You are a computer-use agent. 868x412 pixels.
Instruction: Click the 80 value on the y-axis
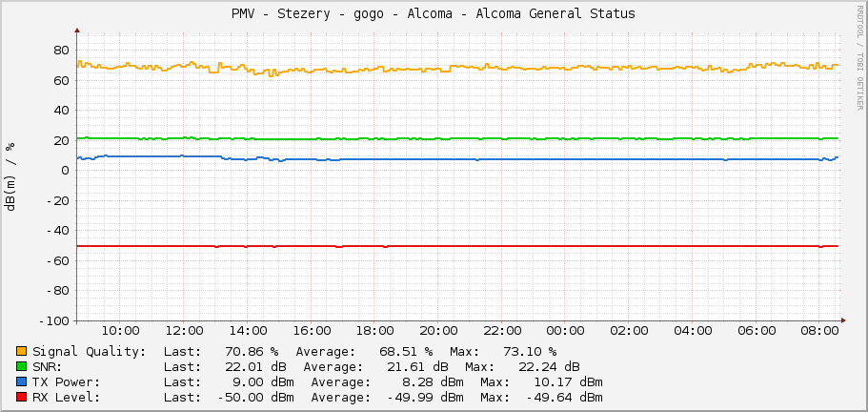click(61, 51)
